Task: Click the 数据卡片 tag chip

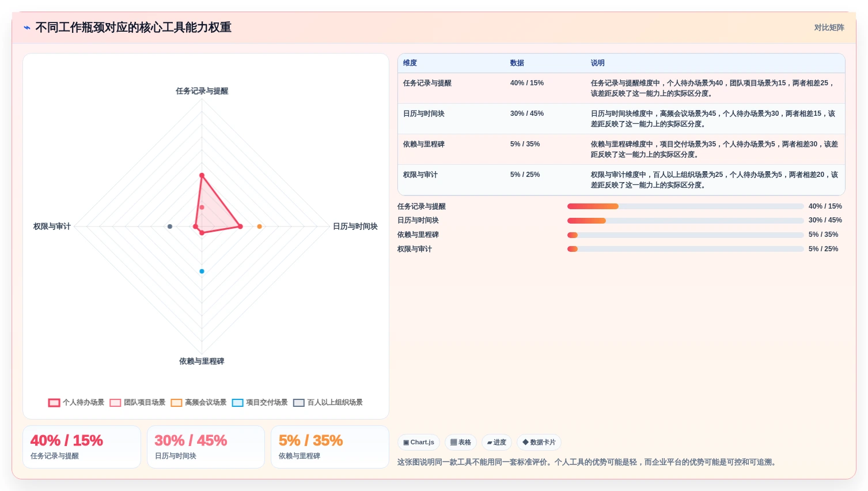Action: [539, 443]
